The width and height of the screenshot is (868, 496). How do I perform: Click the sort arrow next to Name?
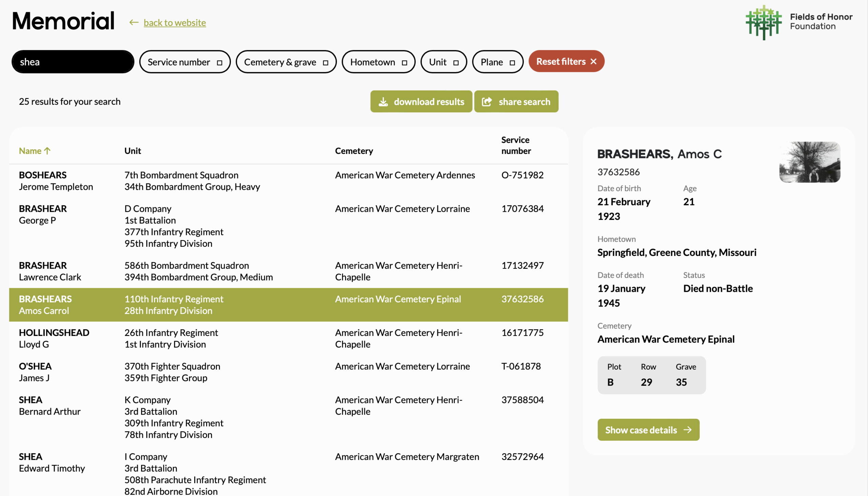(x=47, y=151)
